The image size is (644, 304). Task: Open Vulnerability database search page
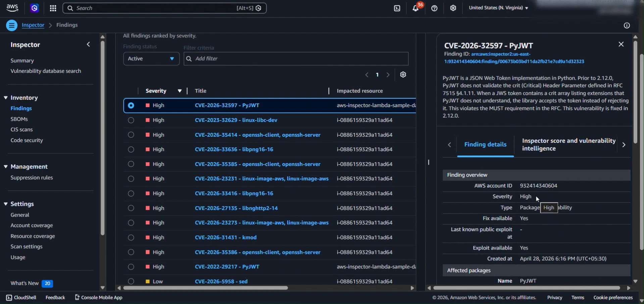46,71
